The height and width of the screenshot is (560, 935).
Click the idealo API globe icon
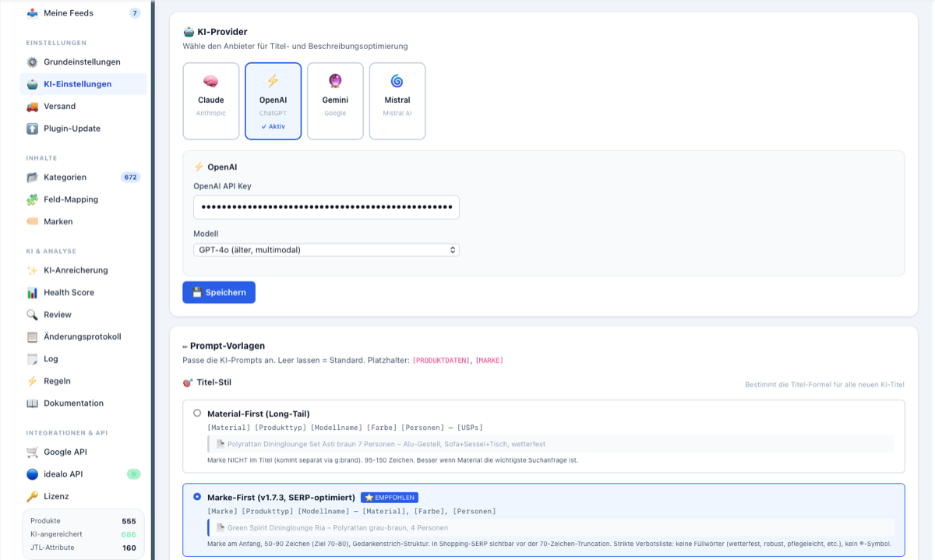pos(32,474)
